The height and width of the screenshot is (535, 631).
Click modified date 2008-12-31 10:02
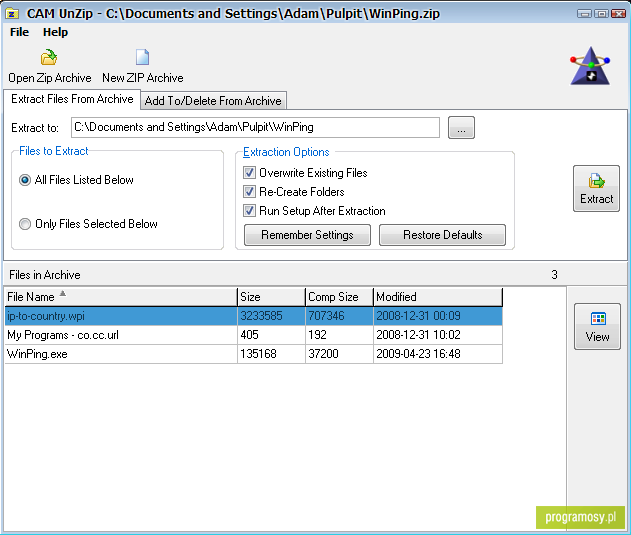tap(418, 335)
